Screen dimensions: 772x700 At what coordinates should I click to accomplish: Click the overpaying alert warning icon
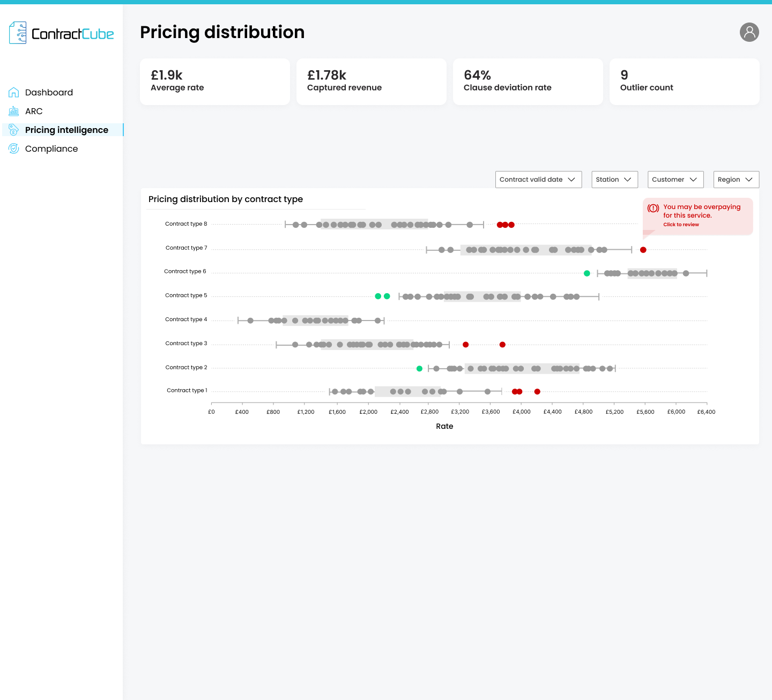point(653,208)
